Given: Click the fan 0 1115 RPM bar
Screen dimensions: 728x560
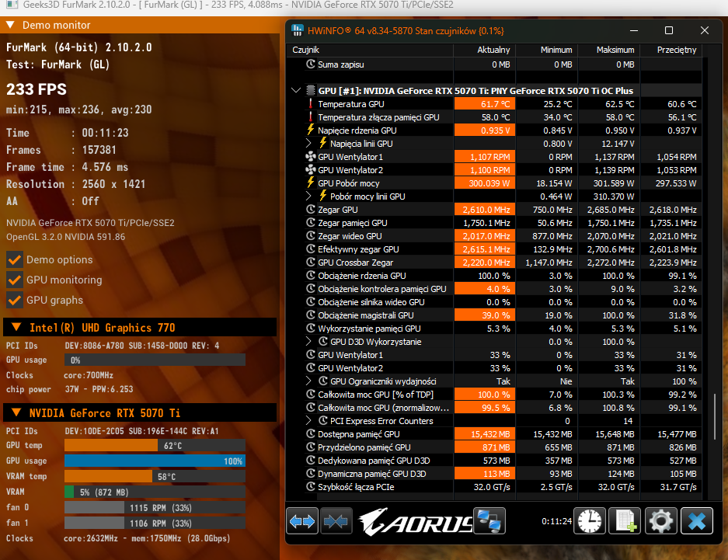Looking at the screenshot, I should [155, 507].
